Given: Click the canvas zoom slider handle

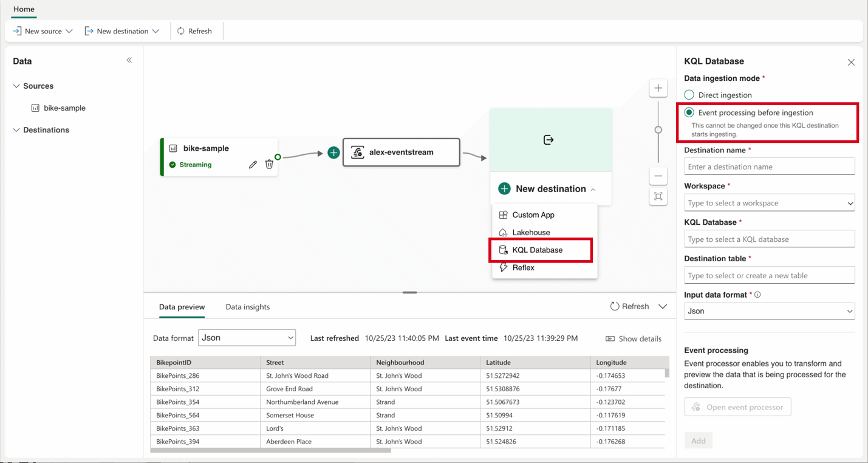Looking at the screenshot, I should pos(658,130).
